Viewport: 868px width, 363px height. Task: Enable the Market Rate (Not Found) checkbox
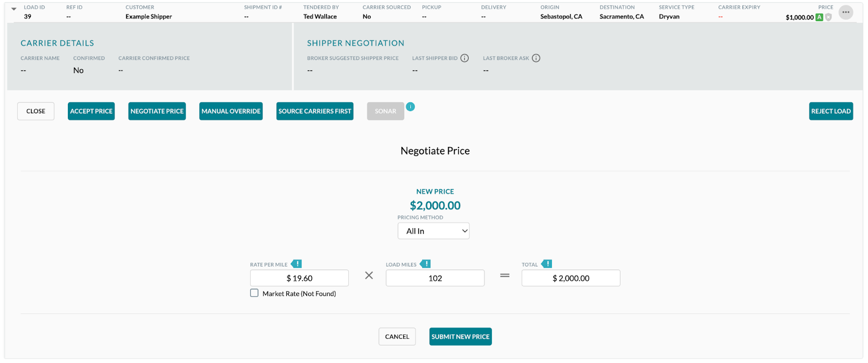[x=254, y=293]
